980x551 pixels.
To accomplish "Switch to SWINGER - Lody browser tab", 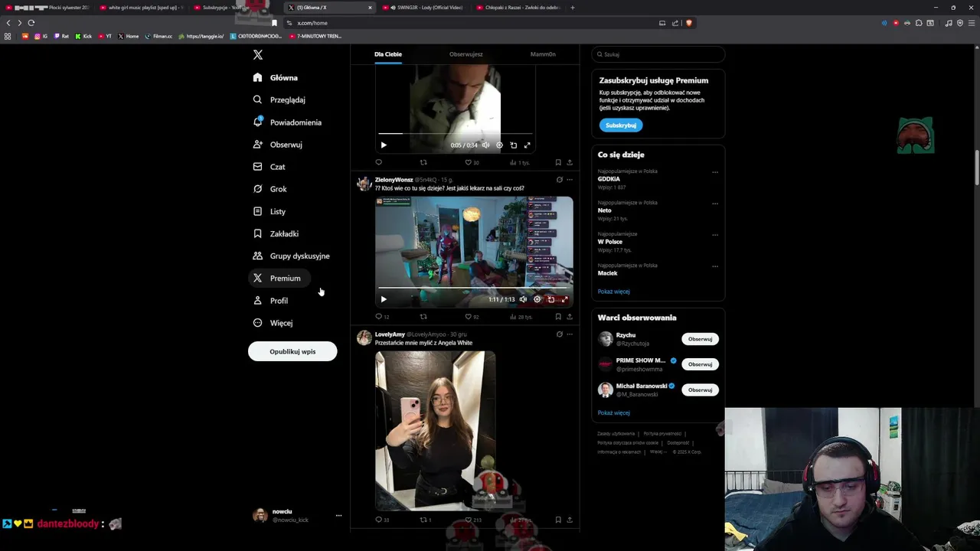I will (423, 8).
